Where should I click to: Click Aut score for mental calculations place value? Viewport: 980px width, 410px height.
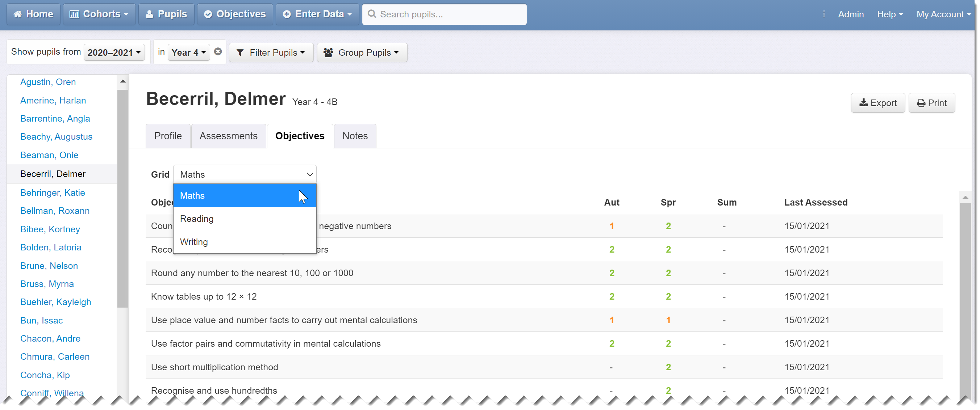(611, 320)
